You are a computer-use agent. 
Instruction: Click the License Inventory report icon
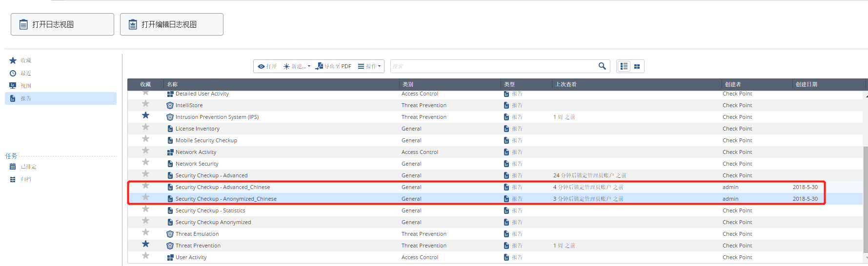[170, 129]
